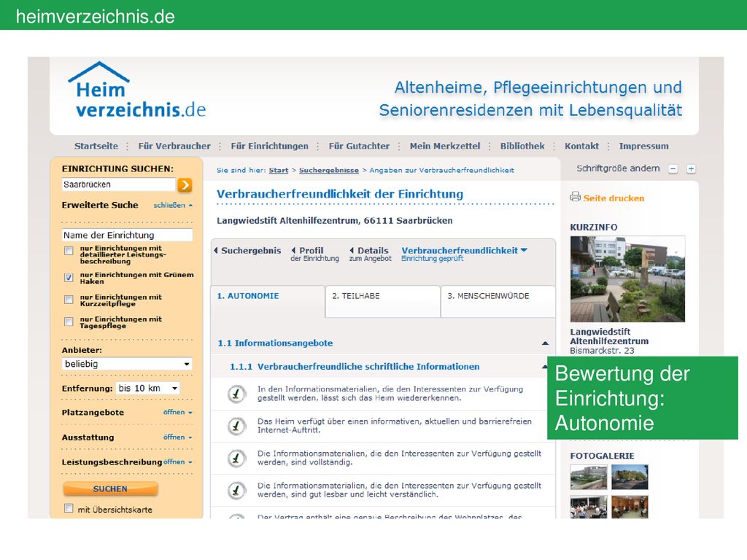Open Kontakt menu item
747x560 pixels.
click(x=581, y=146)
